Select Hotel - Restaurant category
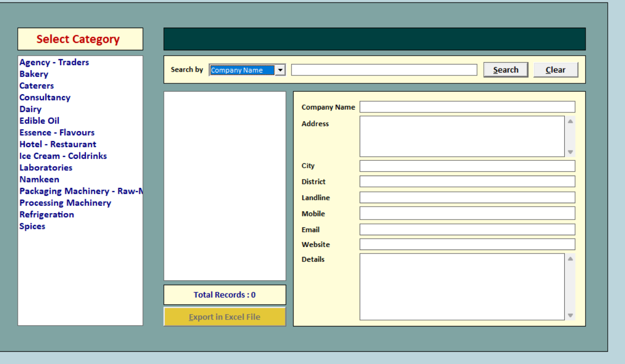 tap(58, 144)
